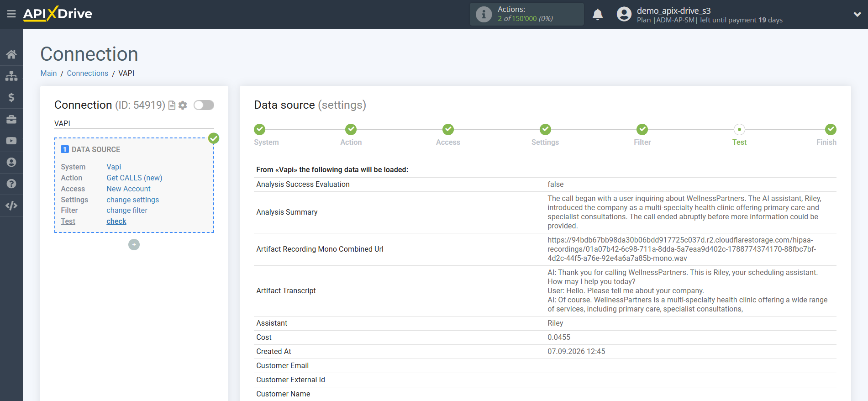Click the Analysis Summary label
Image resolution: width=868 pixels, height=401 pixels.
(x=287, y=212)
